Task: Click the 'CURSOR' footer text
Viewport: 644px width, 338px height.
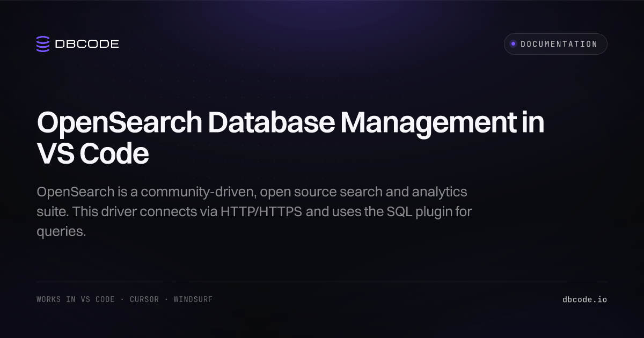Action: coord(144,299)
